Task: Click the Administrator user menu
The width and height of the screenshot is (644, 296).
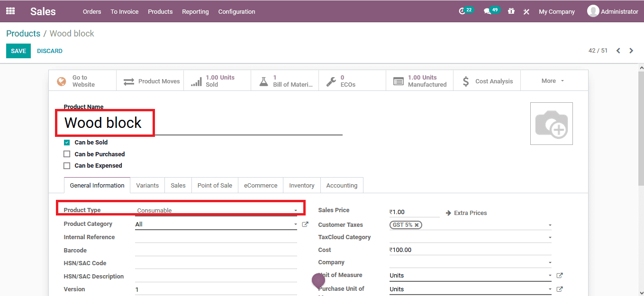Action: click(613, 11)
